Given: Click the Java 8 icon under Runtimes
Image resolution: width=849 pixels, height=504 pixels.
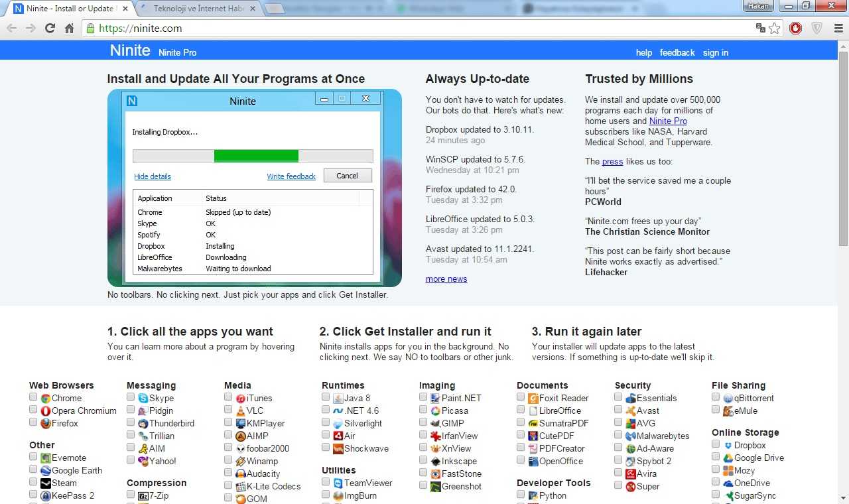Looking at the screenshot, I should [x=338, y=399].
